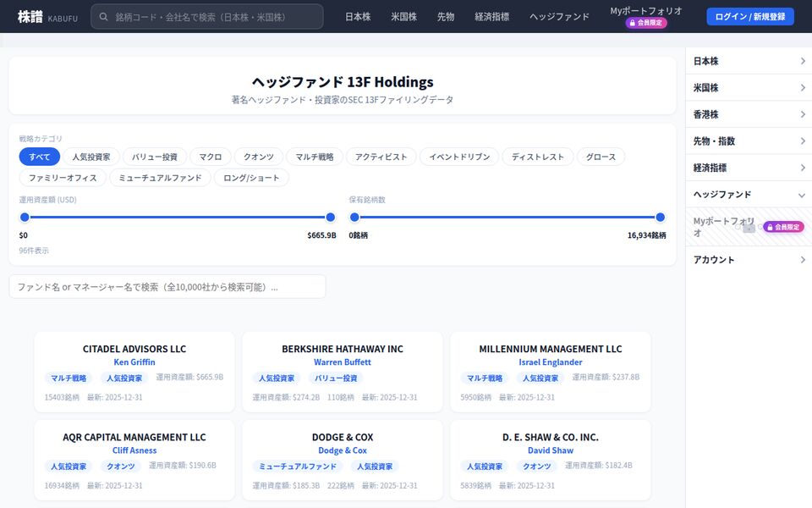Click the 会員限定 lock badge under Myポートフォリオ
Screen dimensions: 812x508
[x=645, y=23]
